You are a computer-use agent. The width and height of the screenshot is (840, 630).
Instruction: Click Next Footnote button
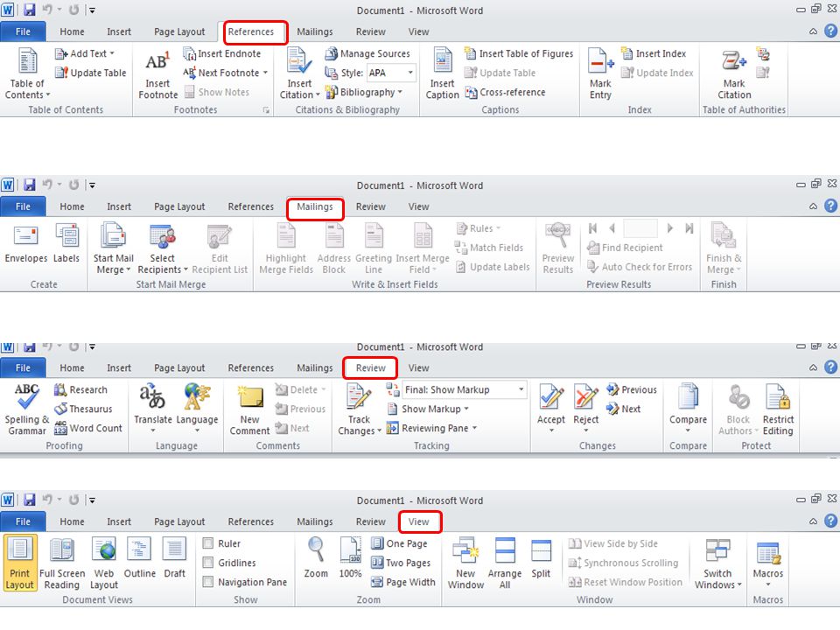[225, 73]
